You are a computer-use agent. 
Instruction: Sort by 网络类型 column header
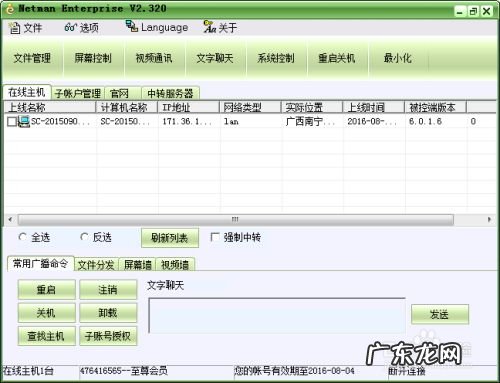coord(250,107)
